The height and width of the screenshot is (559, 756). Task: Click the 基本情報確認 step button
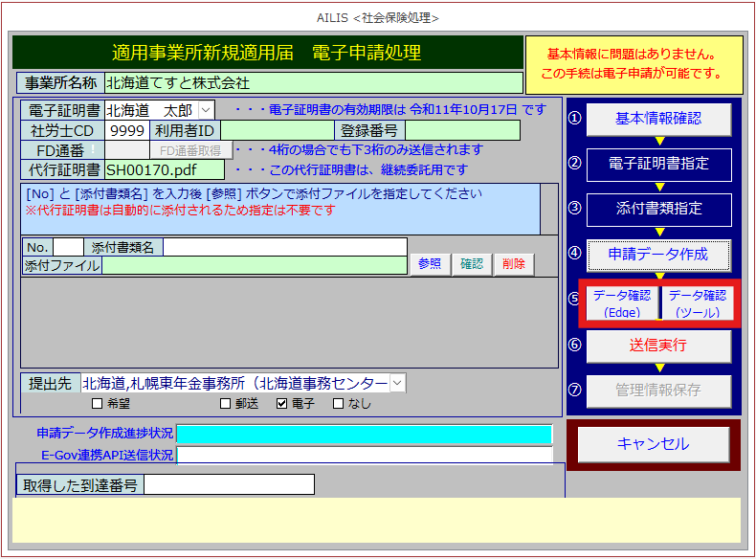click(658, 119)
